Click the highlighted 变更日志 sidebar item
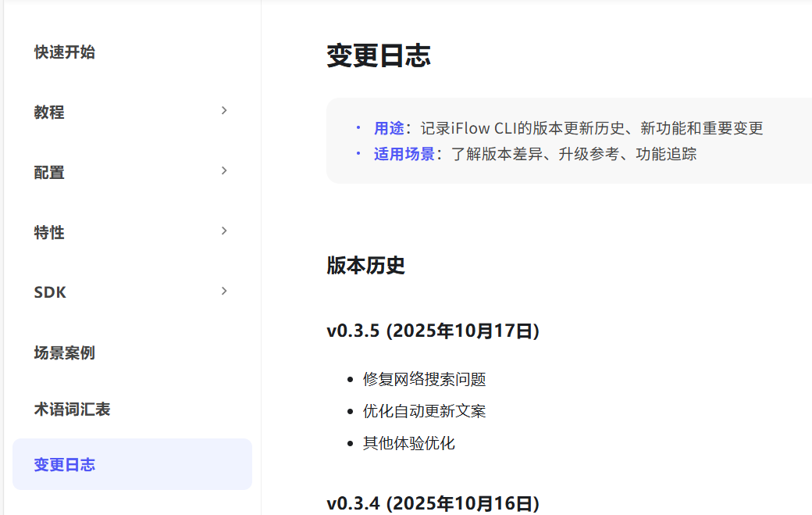This screenshot has height=515, width=812. (65, 464)
